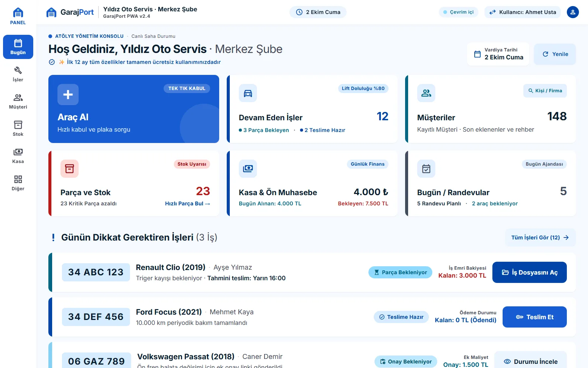Viewport: 588px width, 368px height.
Task: Follow the Hızlı Parça Bul link
Action: point(187,203)
